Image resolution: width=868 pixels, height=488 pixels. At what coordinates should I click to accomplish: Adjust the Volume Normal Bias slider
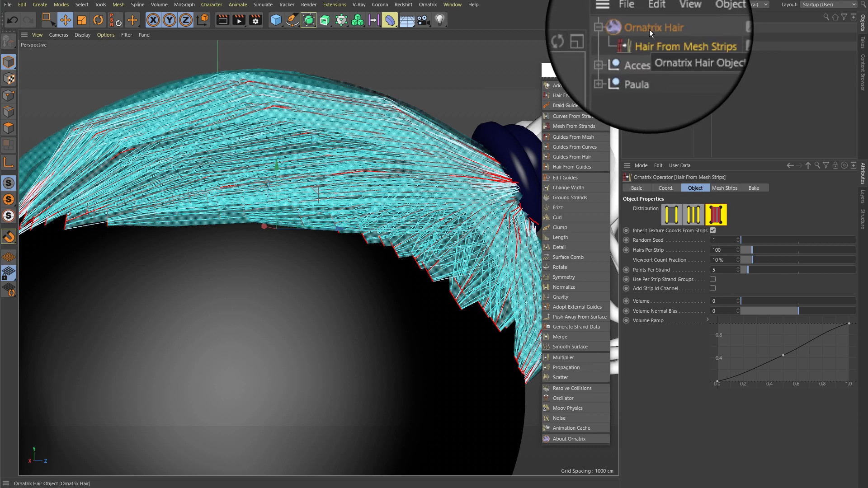[x=797, y=311]
